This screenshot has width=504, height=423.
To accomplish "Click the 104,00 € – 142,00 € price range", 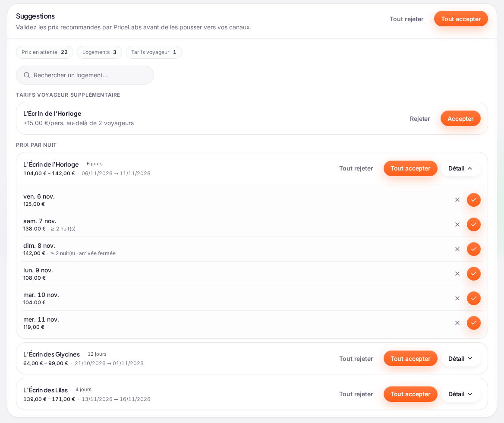I will click(49, 174).
